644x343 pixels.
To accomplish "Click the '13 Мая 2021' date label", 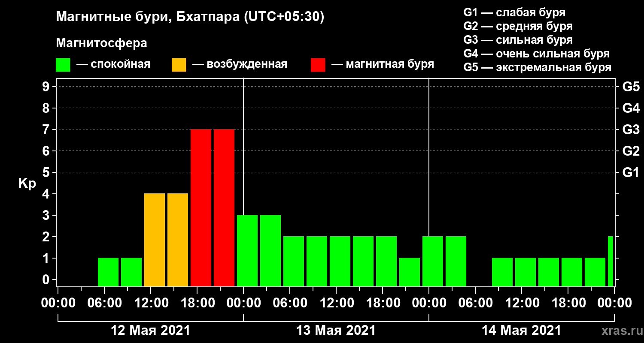I will (336, 331).
